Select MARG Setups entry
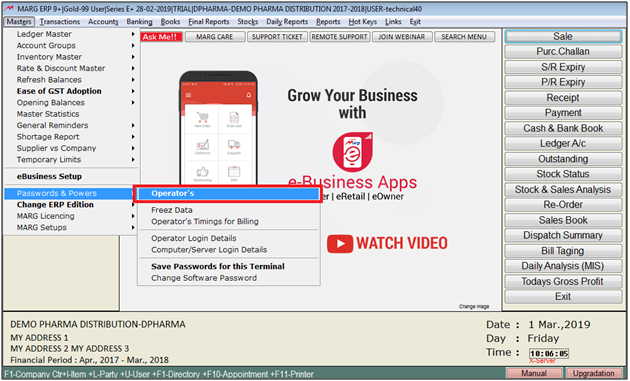630x381 pixels. 72,227
